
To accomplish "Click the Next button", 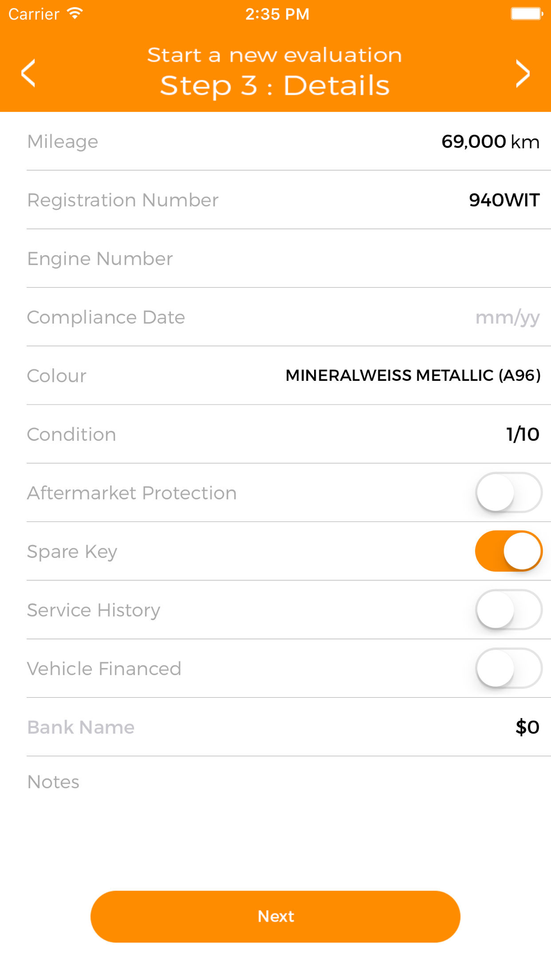I will (x=275, y=916).
